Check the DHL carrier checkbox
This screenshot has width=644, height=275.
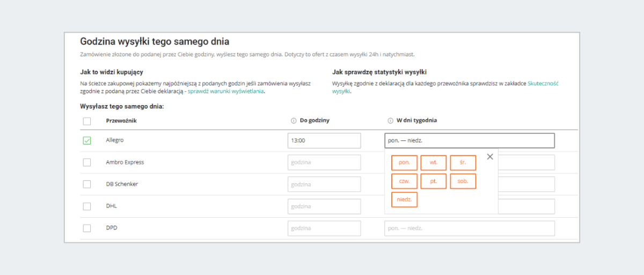pyautogui.click(x=87, y=206)
